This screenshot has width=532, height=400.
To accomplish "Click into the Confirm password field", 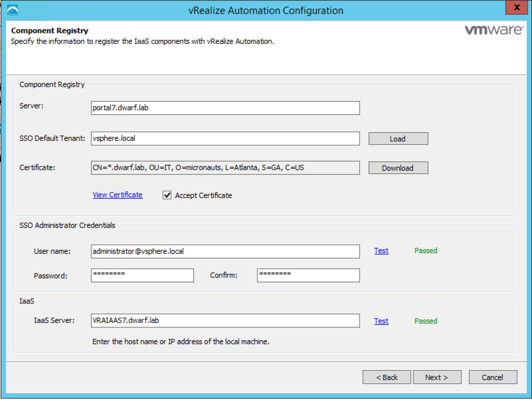I will pyautogui.click(x=308, y=275).
